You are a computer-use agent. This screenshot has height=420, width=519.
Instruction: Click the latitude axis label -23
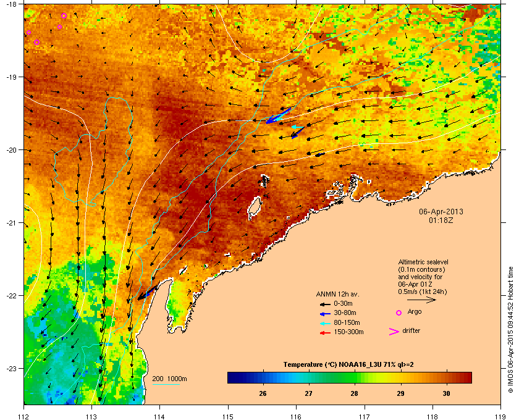click(x=11, y=368)
